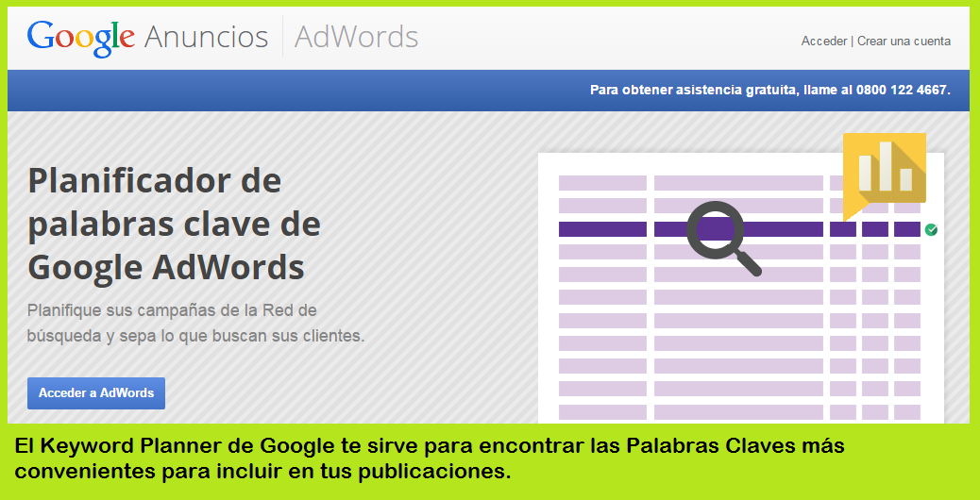Select the AdWords label in the header
Screen dimensions: 980x500
[356, 37]
